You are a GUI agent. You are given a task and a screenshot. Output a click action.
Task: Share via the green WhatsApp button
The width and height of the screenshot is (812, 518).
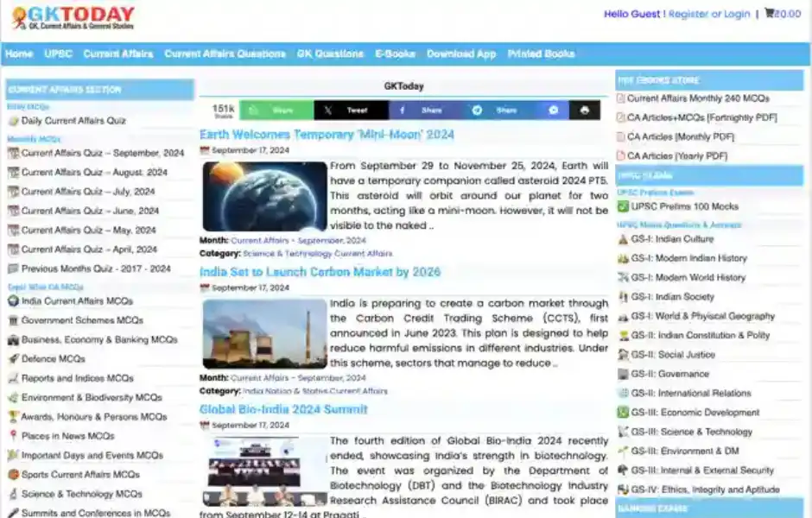click(x=276, y=111)
